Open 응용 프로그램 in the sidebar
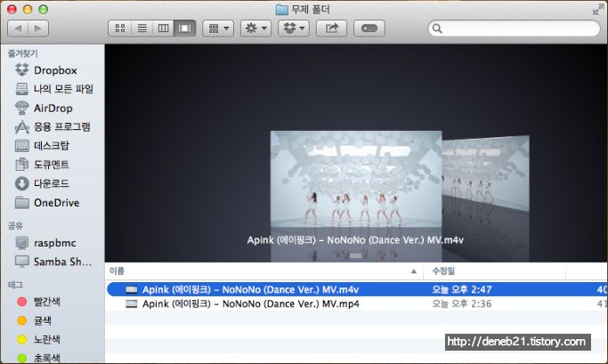Viewport: 608px width, 364px height. coord(53,126)
